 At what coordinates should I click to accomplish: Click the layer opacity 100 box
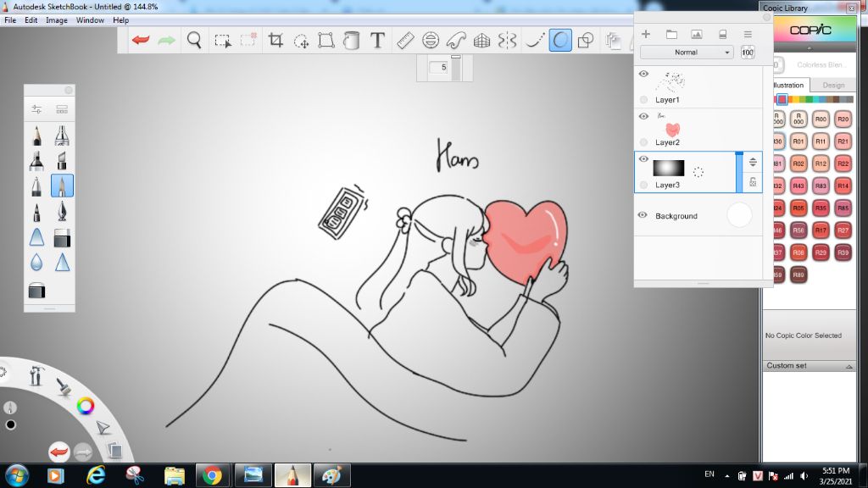(x=748, y=53)
